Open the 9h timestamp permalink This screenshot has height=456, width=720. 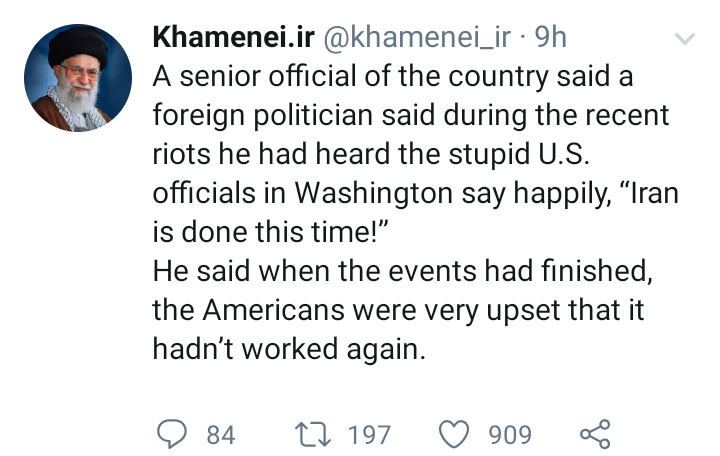551,37
